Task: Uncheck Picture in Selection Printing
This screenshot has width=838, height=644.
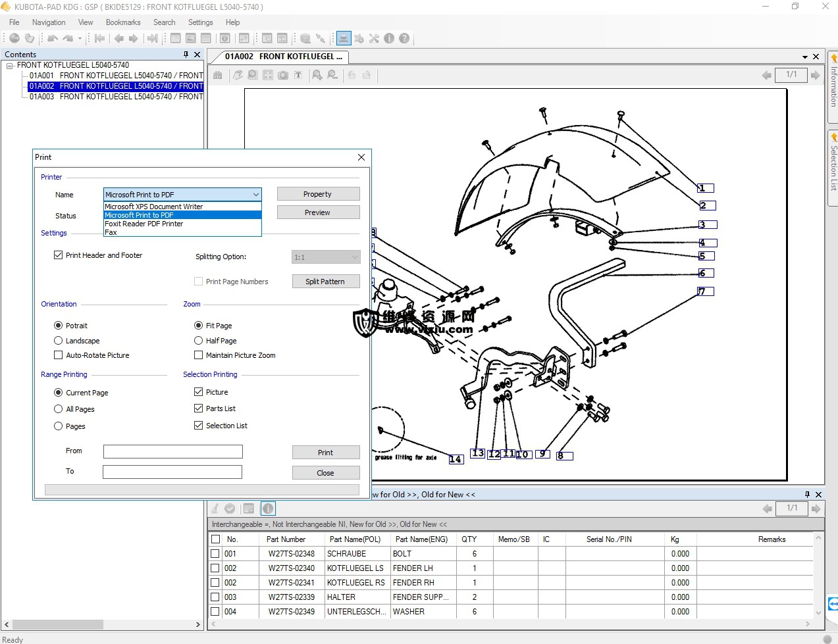Action: (x=198, y=392)
